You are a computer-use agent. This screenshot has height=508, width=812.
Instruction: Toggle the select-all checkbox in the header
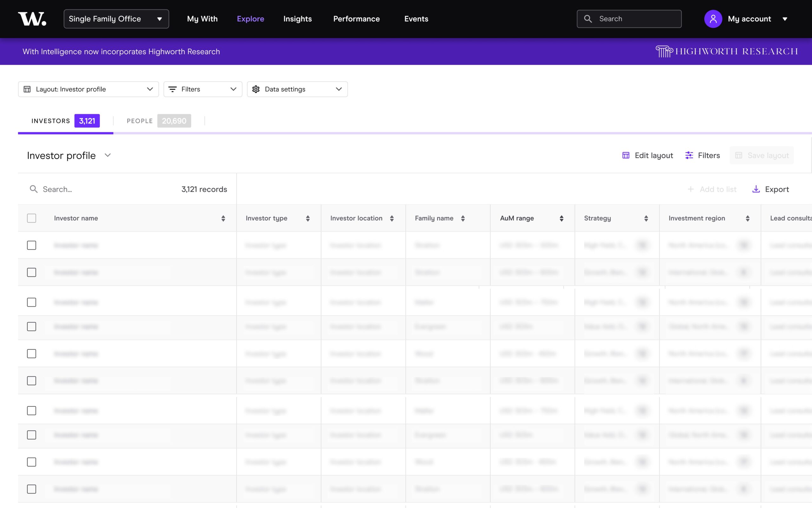(31, 218)
